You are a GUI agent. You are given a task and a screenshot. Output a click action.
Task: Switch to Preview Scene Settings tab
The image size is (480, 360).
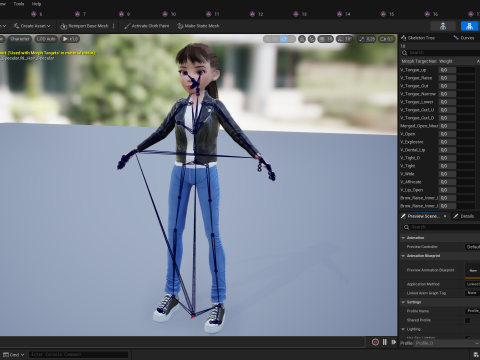423,216
